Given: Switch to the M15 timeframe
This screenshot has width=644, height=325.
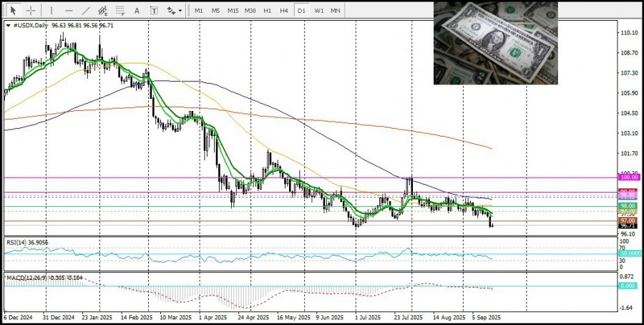Looking at the screenshot, I should (233, 11).
